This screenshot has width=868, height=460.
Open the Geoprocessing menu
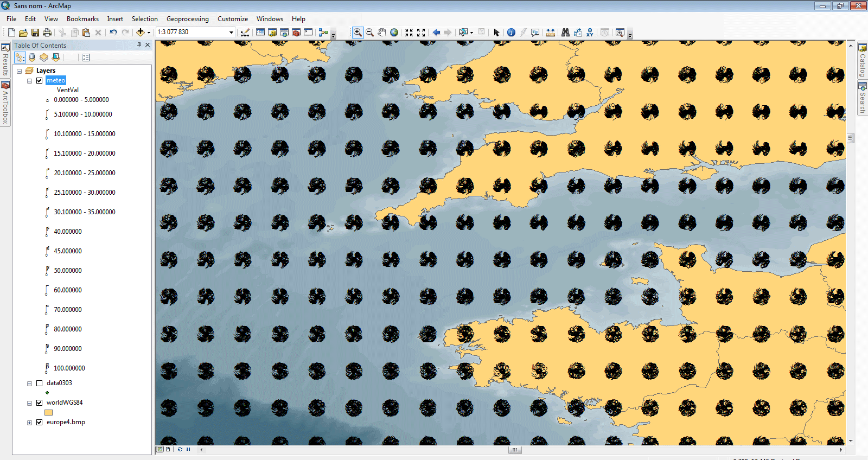(187, 19)
